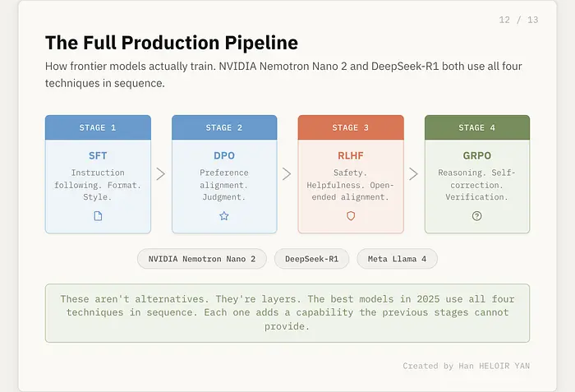The image size is (575, 392).
Task: Click the document icon in the SFT card
Action: click(98, 216)
